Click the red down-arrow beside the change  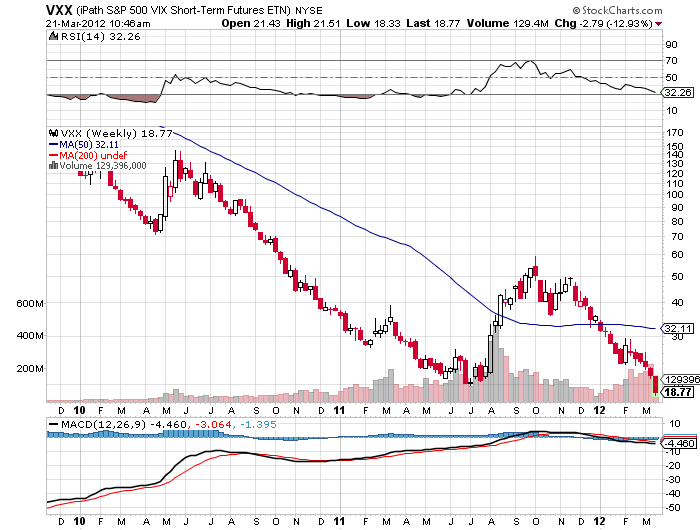tap(658, 24)
